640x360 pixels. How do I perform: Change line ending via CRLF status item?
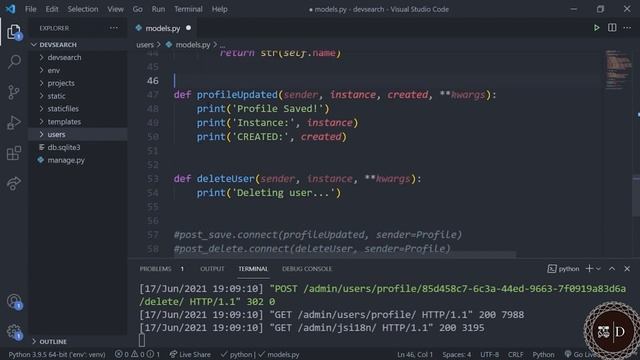pos(515,354)
